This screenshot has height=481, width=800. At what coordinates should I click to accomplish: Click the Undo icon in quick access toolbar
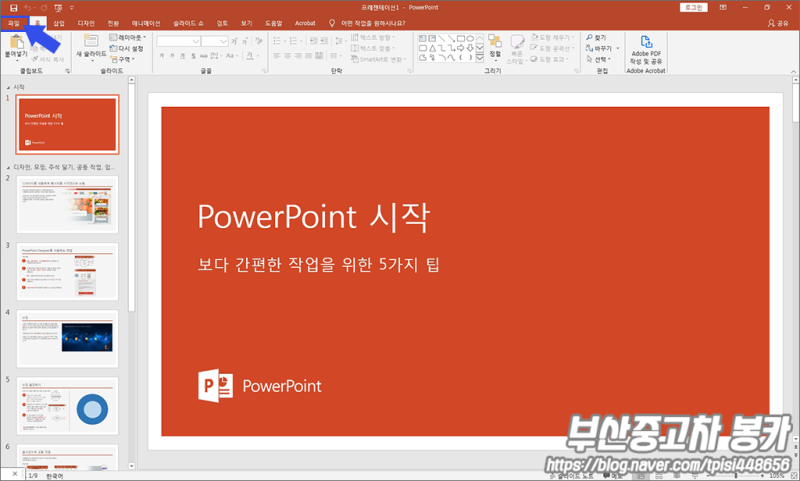pyautogui.click(x=28, y=8)
